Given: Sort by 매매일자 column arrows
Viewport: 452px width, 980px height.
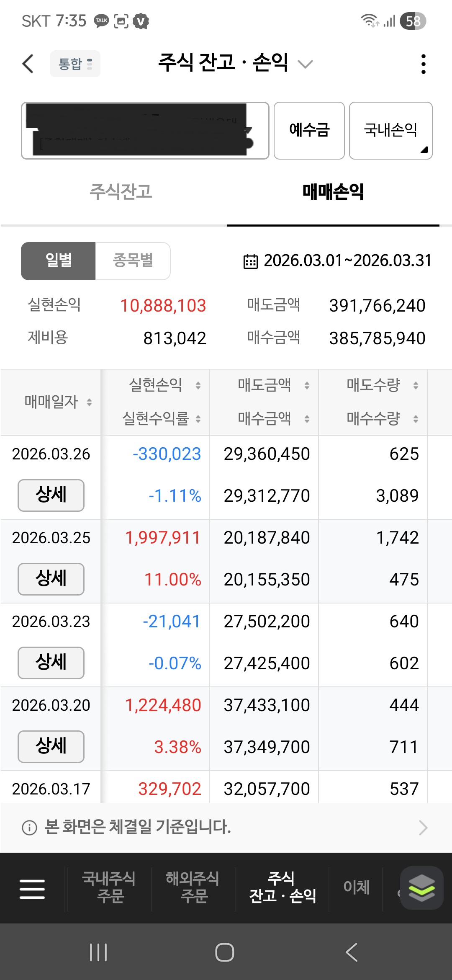Looking at the screenshot, I should [x=89, y=402].
